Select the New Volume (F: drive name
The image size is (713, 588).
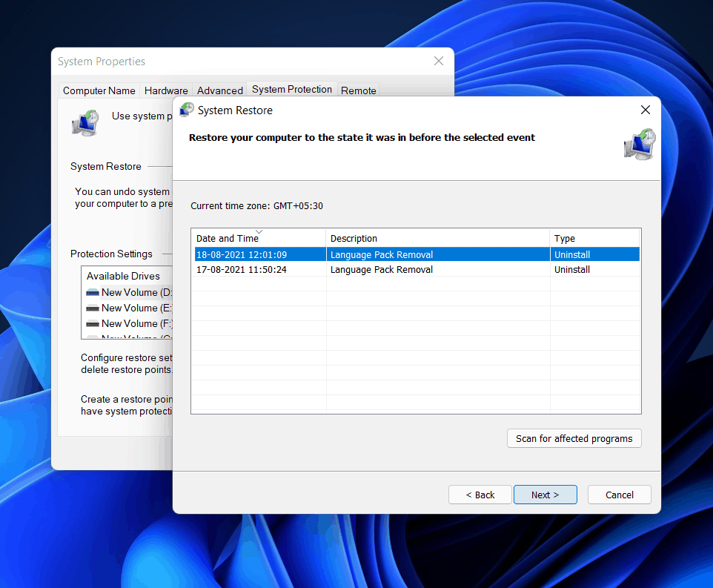click(x=136, y=324)
